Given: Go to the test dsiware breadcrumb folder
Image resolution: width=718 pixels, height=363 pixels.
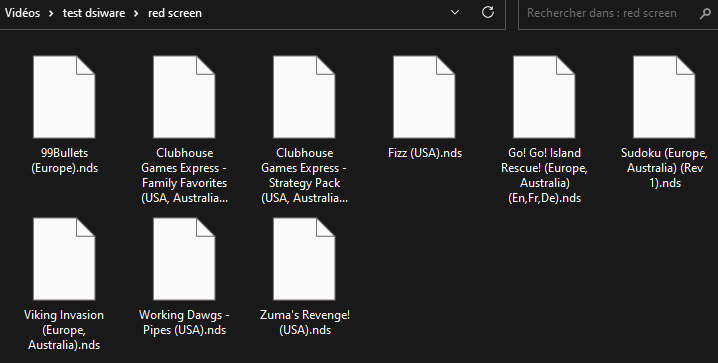Looking at the screenshot, I should pyautogui.click(x=94, y=13).
